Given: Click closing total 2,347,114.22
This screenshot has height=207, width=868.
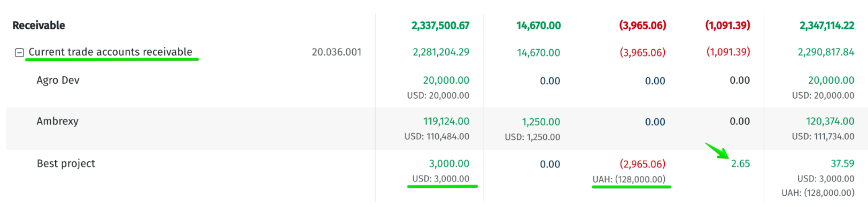Looking at the screenshot, I should (x=827, y=25).
